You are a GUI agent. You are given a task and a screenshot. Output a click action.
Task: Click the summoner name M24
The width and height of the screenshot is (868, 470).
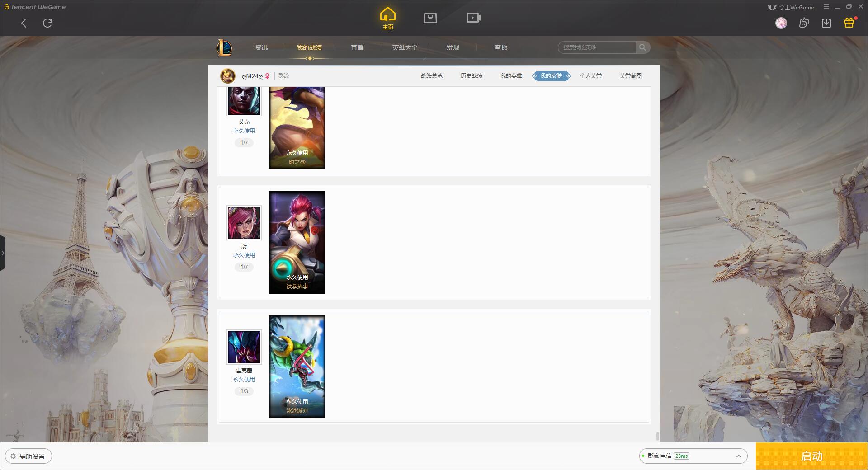pos(252,76)
